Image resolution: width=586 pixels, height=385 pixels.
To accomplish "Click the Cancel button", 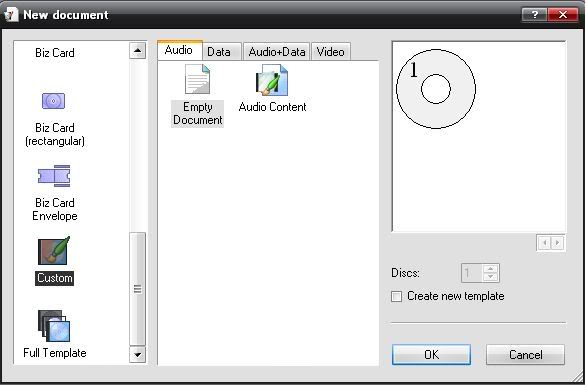I will [x=525, y=354].
